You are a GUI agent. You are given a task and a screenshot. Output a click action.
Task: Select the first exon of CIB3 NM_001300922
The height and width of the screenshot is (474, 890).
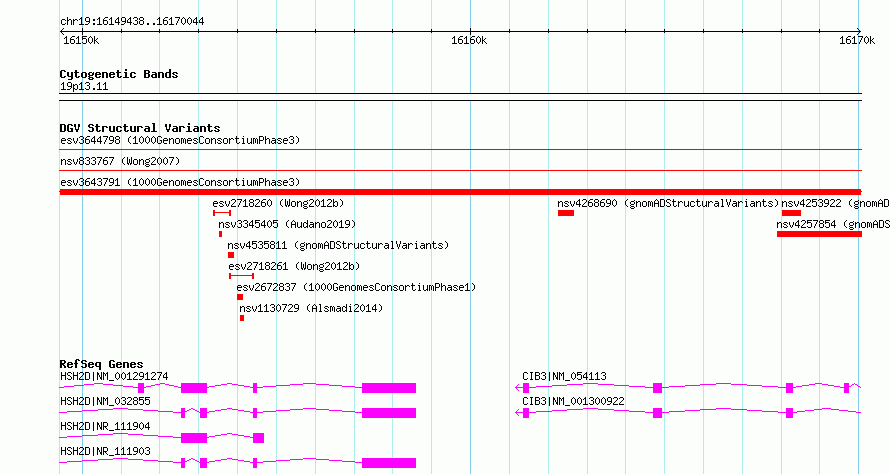click(x=526, y=413)
